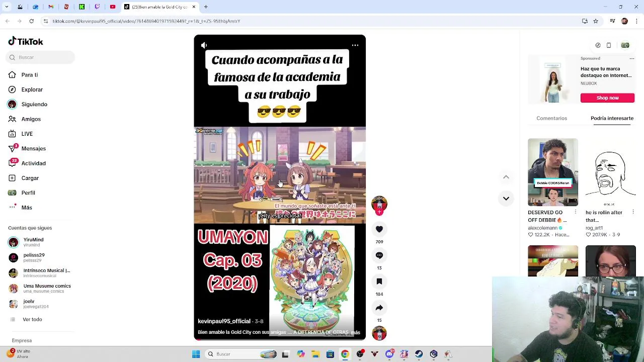Open Mensajes inbox

[x=33, y=148]
